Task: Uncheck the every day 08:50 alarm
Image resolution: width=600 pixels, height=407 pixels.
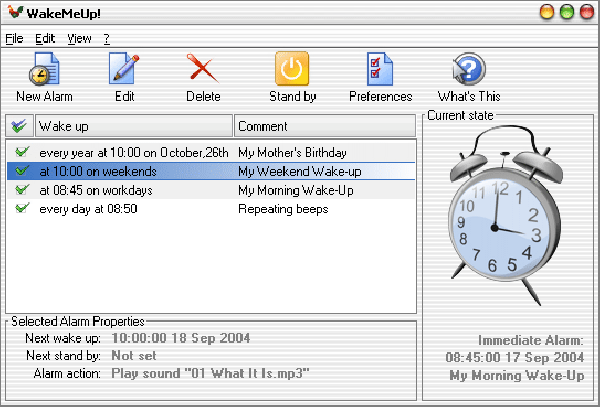Action: pos(21,209)
